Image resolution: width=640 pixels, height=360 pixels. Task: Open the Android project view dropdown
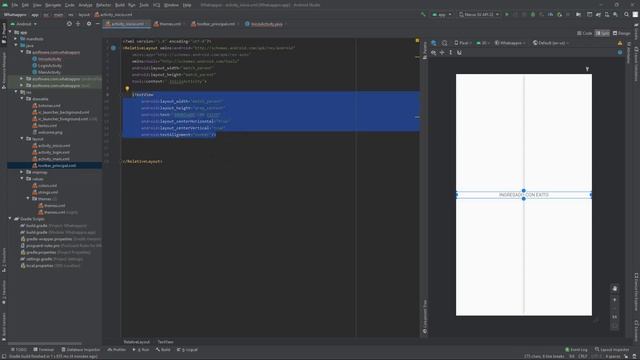coord(24,24)
